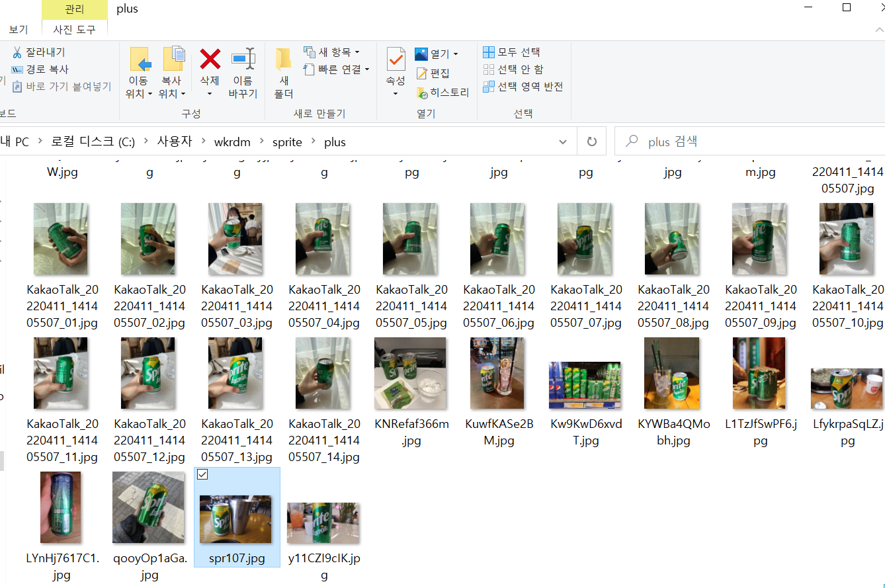Click the Edit (편집) button
Screen dimensions: 885x588
433,73
